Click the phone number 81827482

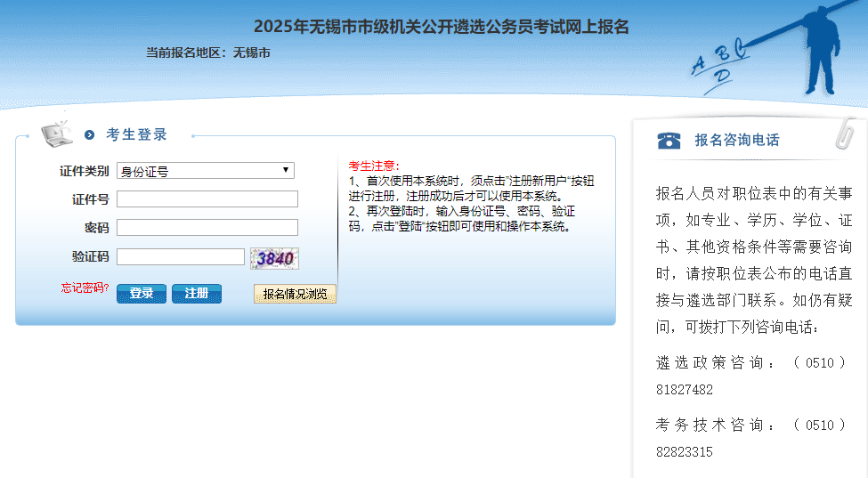click(x=685, y=390)
